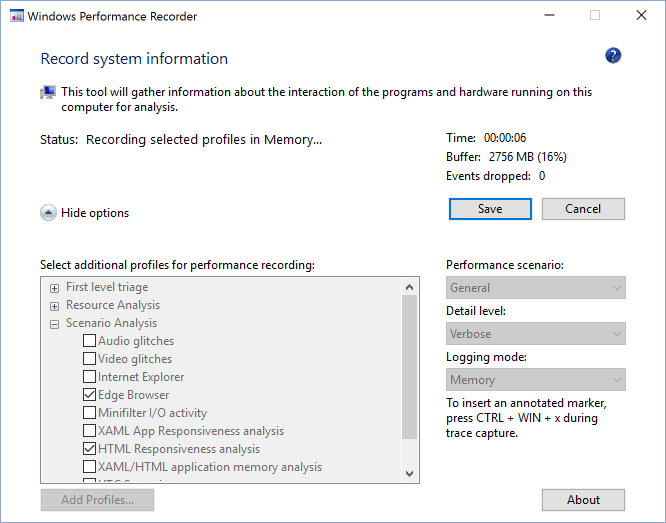Click the Windows Performance Recorder title bar icon

[17, 16]
